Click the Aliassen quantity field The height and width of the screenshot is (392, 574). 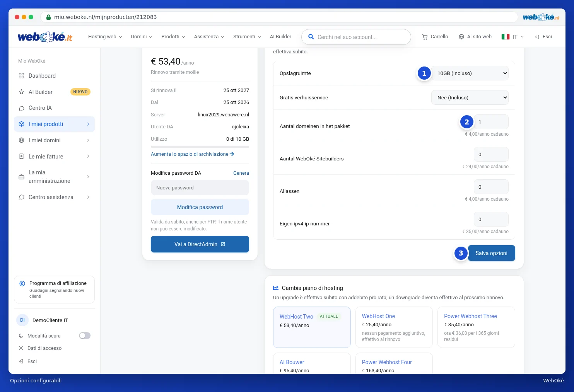[491, 187]
